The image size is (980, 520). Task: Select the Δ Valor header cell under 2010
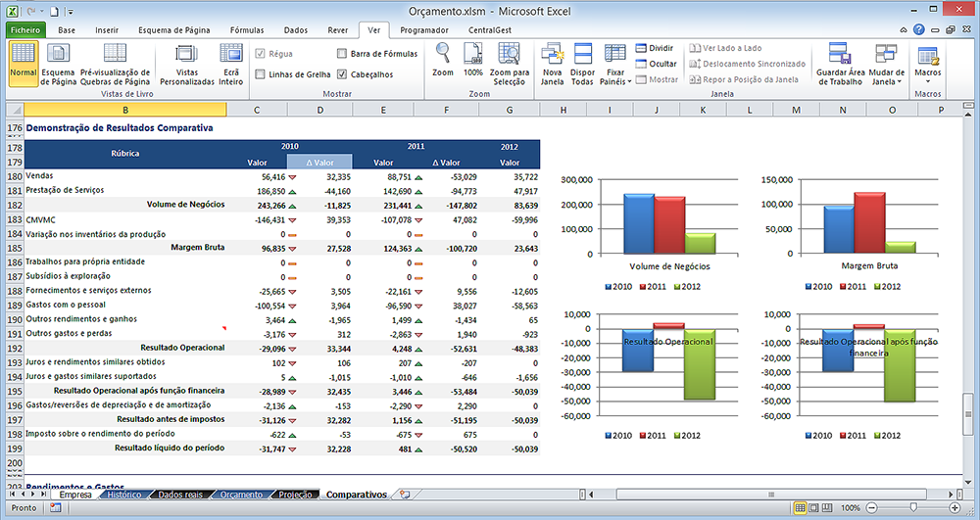pos(319,162)
